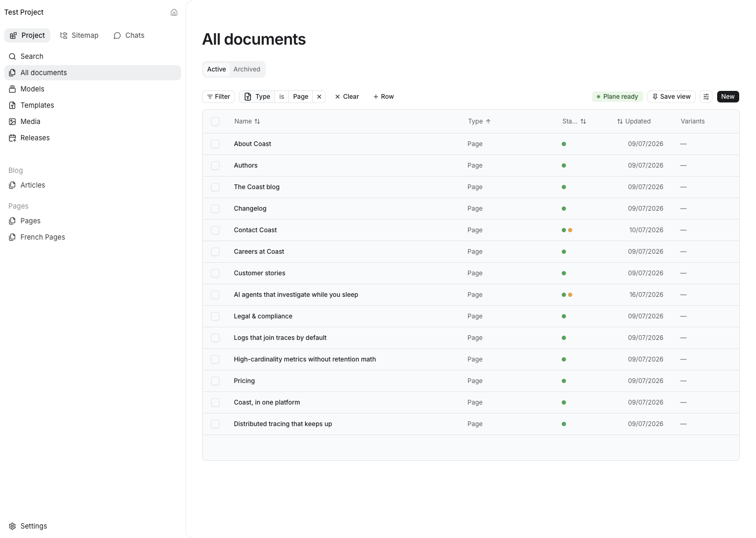The height and width of the screenshot is (538, 756).
Task: Click status dots for AI agents row
Action: [567, 295]
